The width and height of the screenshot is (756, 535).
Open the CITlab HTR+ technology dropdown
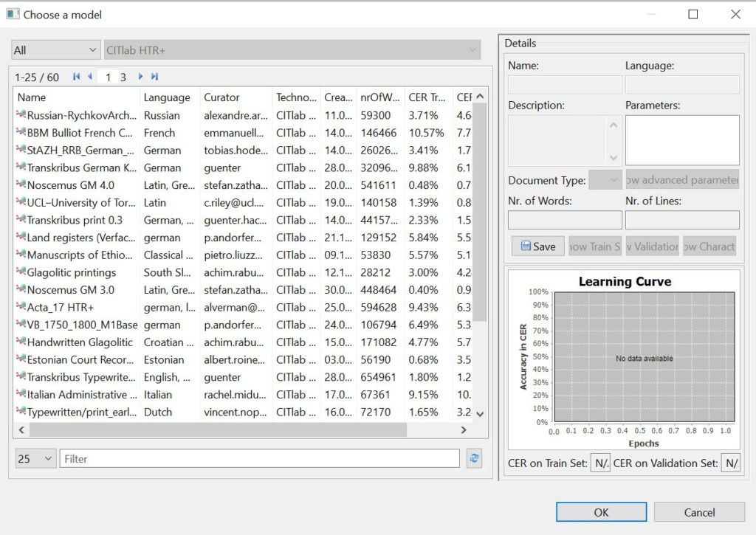(x=292, y=50)
